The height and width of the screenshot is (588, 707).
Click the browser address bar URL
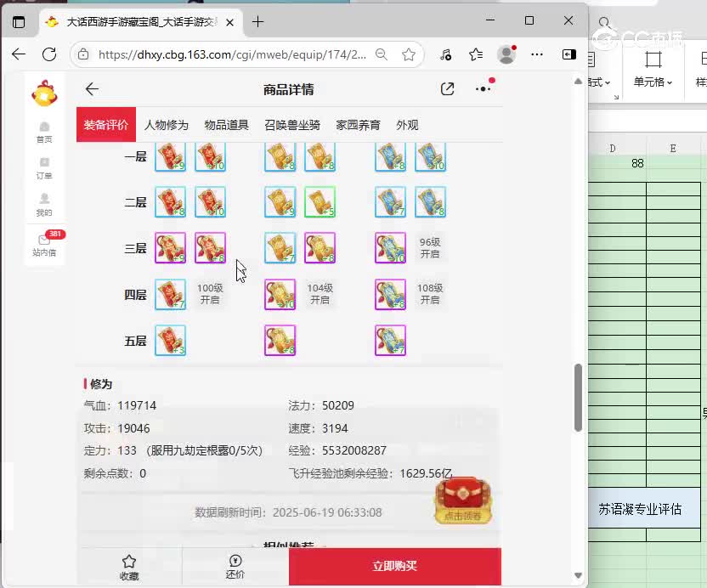click(232, 54)
